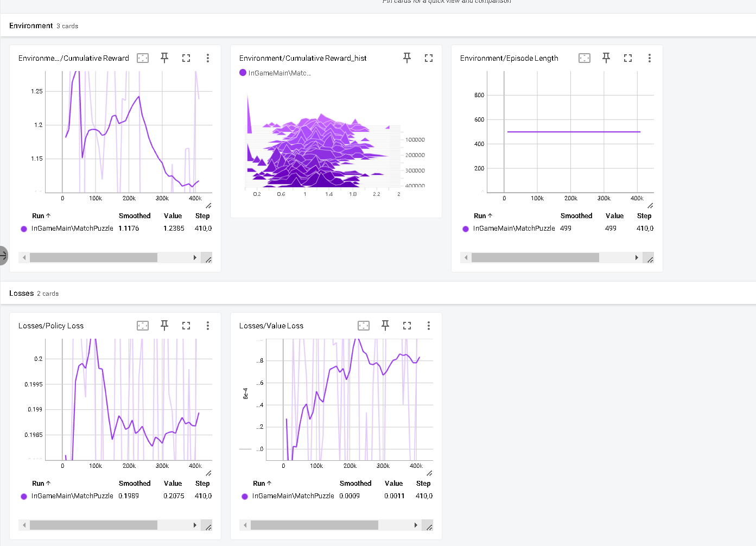Click purple legend dot in Cumulative Reward_hist card
756x546 pixels.
[x=243, y=73]
